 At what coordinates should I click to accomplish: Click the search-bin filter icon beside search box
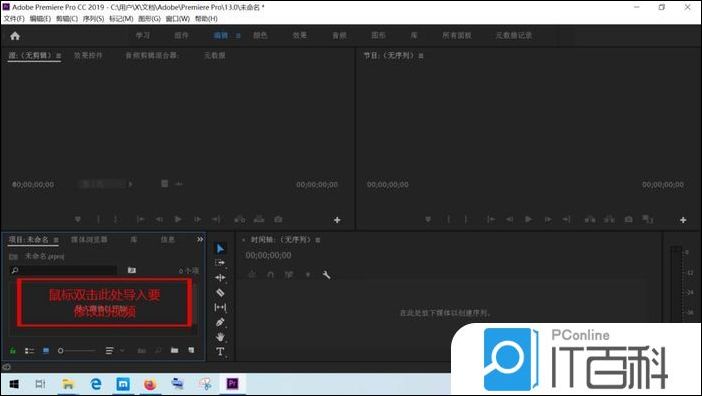pos(132,270)
